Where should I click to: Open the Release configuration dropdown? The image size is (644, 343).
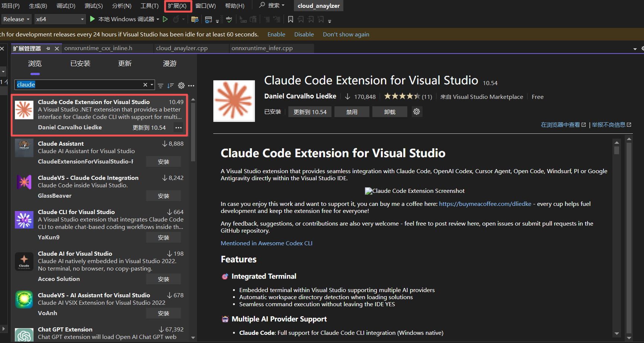17,19
